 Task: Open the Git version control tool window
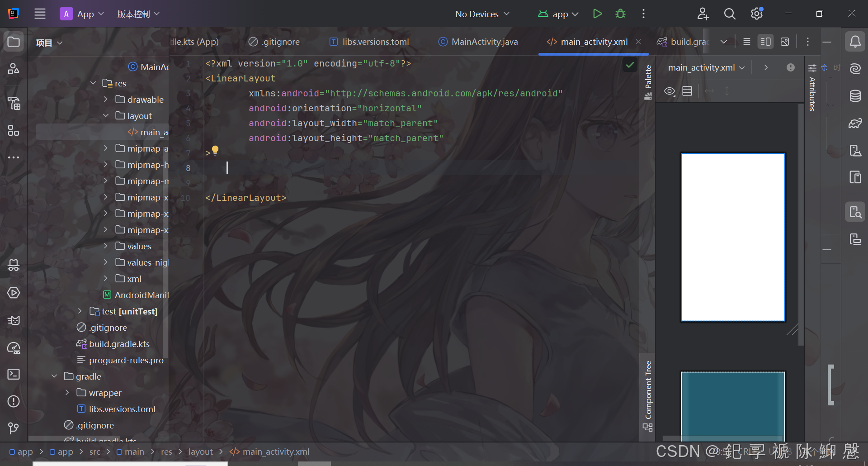click(14, 428)
